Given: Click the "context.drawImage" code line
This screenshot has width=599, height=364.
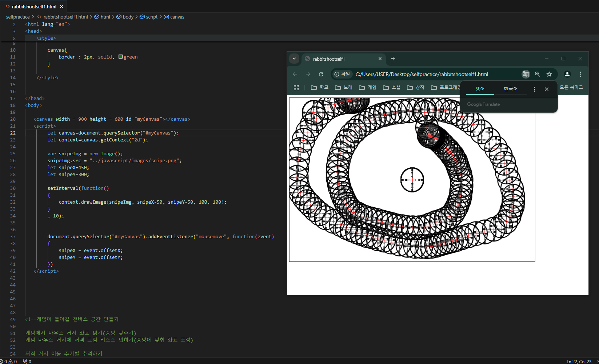Looking at the screenshot, I should click(143, 202).
